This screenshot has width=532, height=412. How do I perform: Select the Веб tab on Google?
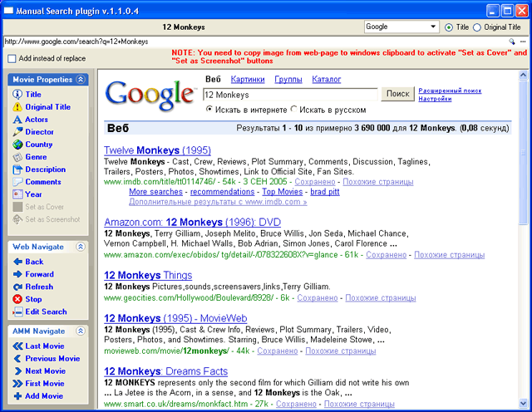click(x=213, y=80)
